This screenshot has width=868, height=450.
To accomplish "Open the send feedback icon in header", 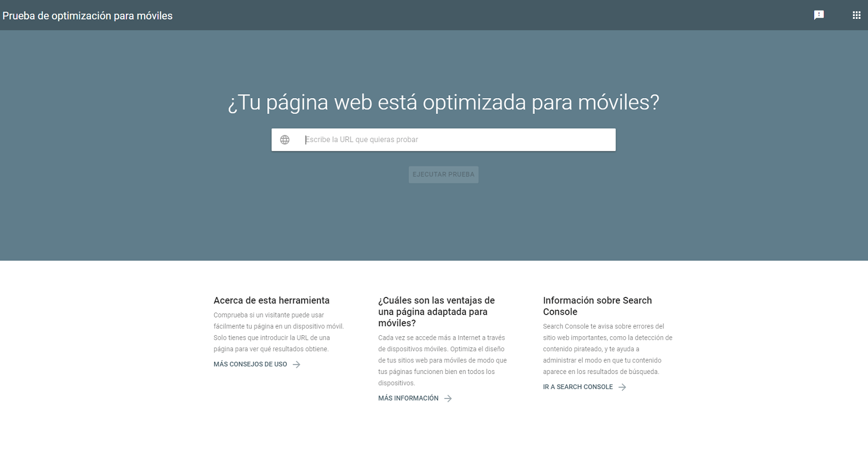I will point(819,15).
